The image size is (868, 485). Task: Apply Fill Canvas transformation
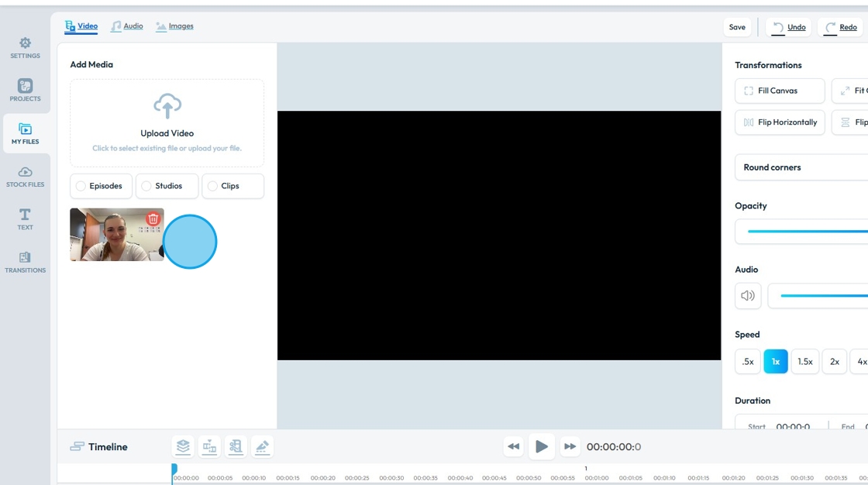(780, 91)
